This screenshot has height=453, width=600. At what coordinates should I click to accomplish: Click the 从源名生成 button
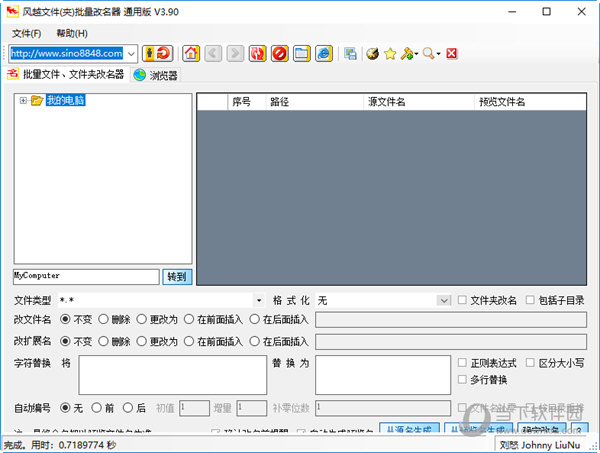click(409, 430)
